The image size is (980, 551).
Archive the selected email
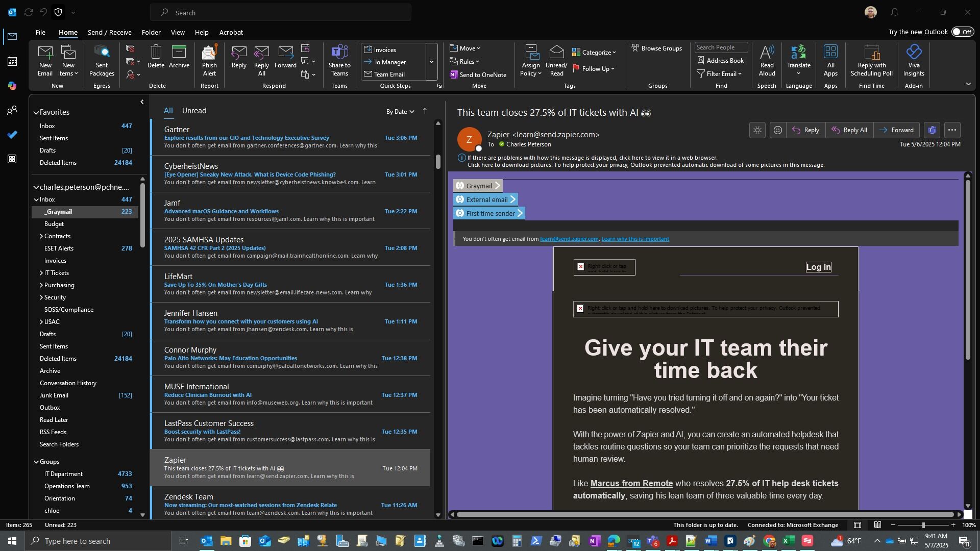179,57
